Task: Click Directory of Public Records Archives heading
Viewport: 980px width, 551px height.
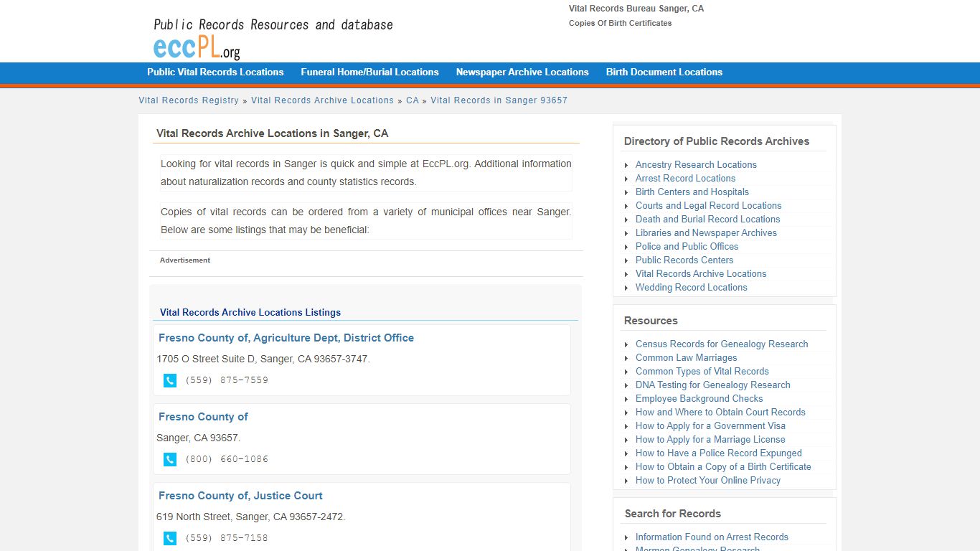Action: [x=717, y=141]
